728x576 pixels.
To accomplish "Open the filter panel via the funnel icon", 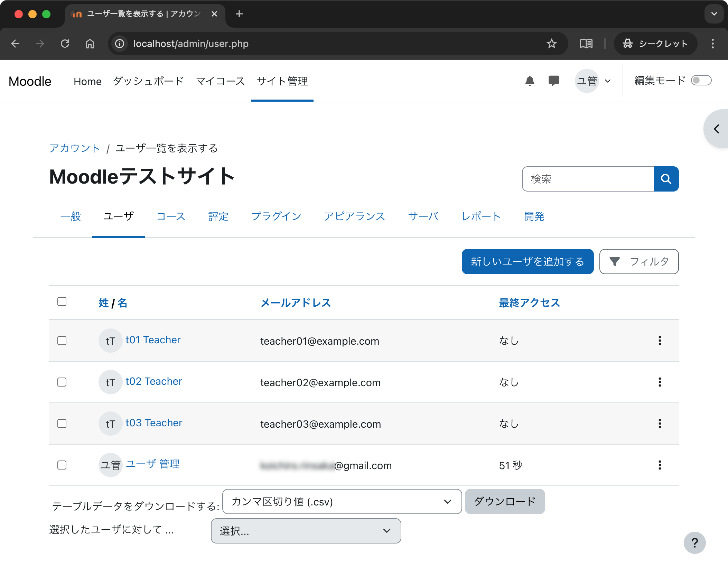I will pos(638,262).
